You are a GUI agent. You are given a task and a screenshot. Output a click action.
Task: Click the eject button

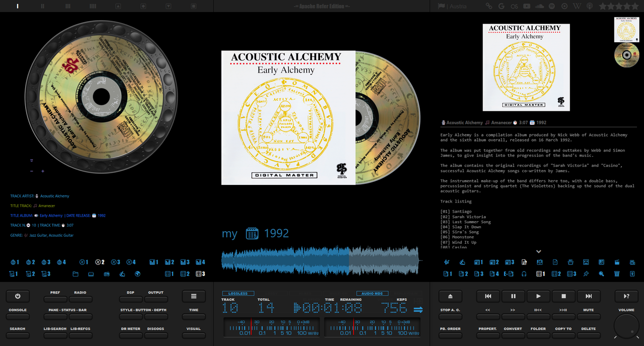tap(450, 296)
